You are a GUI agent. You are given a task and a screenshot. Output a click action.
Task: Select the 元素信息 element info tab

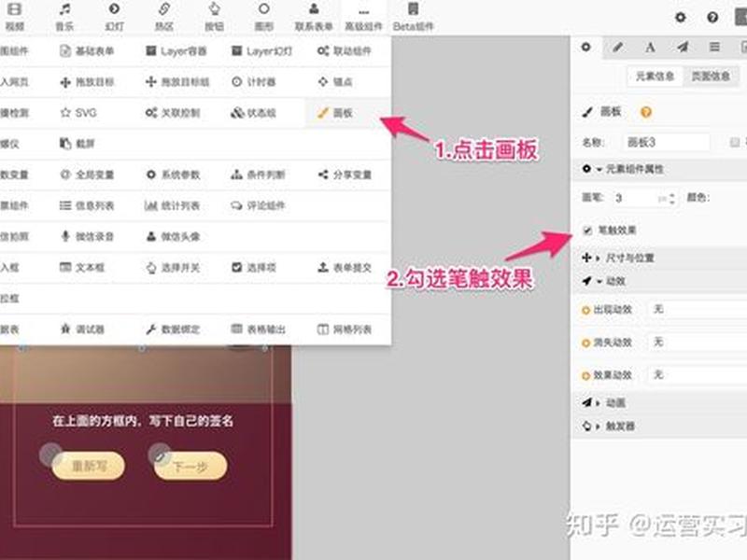(655, 77)
